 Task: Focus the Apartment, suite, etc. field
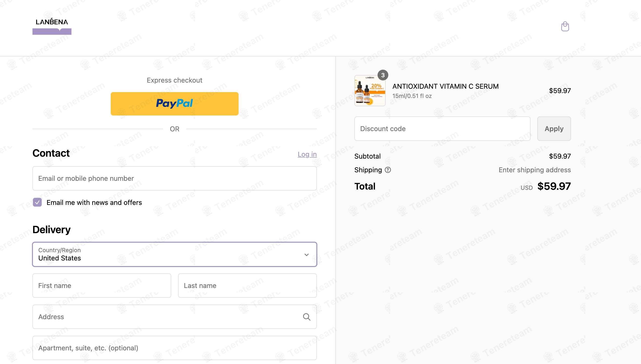click(175, 348)
